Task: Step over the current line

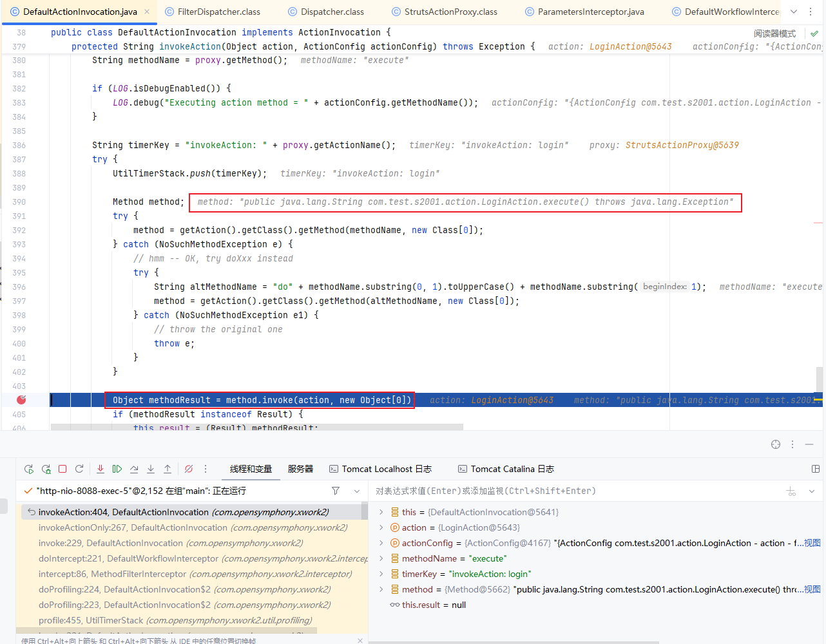Action: 134,469
